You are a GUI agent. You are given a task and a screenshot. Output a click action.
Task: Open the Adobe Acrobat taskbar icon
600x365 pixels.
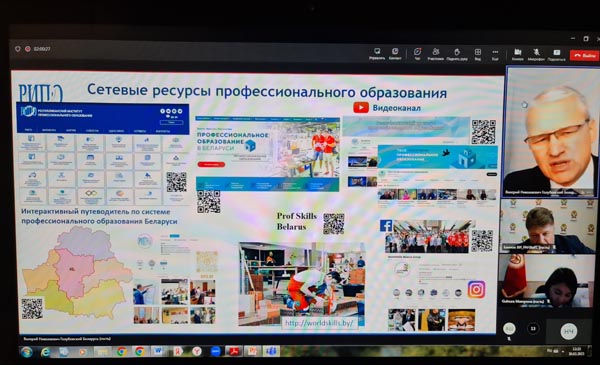[x=234, y=351]
